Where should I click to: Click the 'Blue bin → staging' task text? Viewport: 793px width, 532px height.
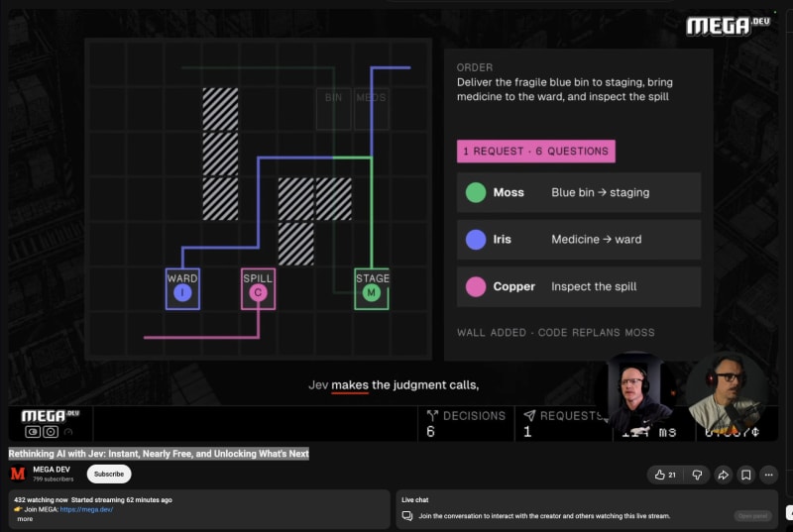601,192
